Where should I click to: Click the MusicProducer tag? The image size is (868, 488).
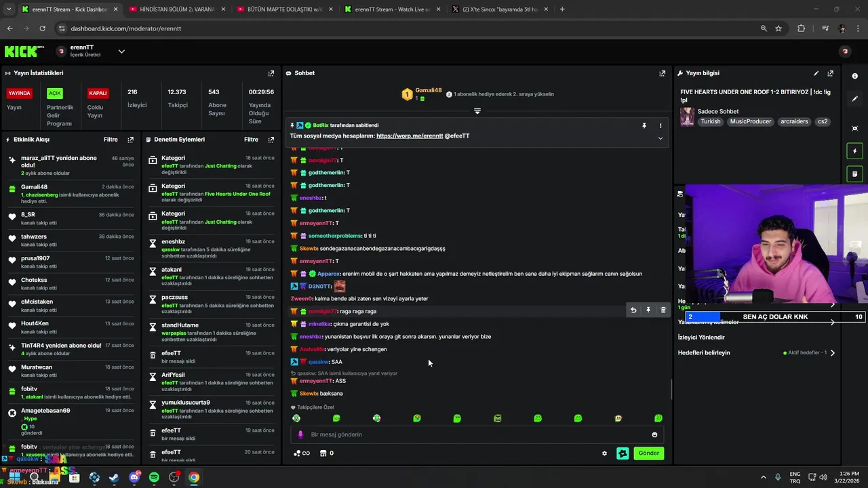click(x=751, y=121)
